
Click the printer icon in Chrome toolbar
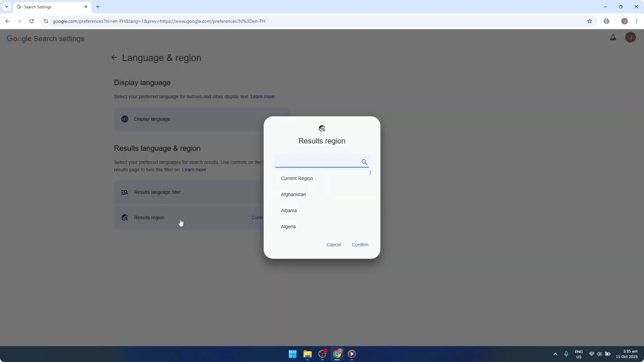pyautogui.click(x=606, y=21)
